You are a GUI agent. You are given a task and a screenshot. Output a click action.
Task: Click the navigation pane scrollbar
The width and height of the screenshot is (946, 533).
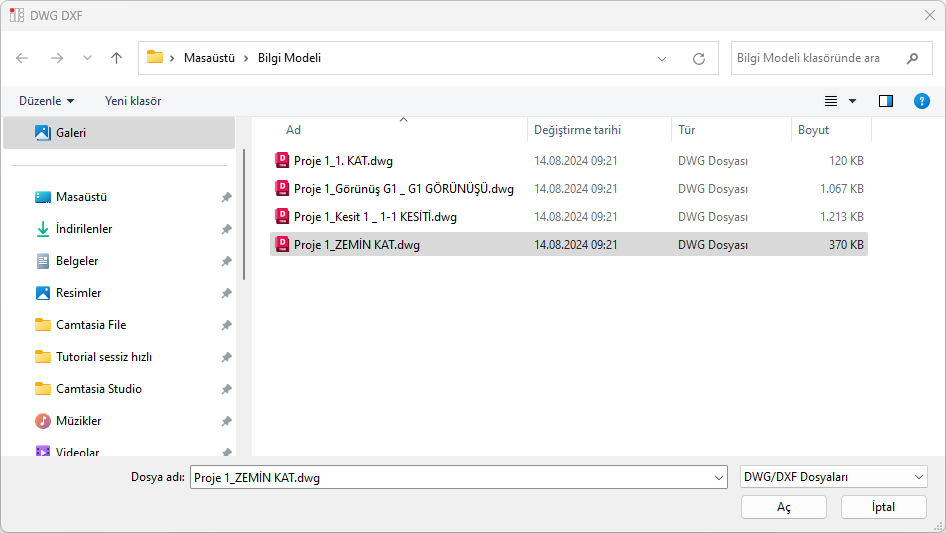coord(244,214)
